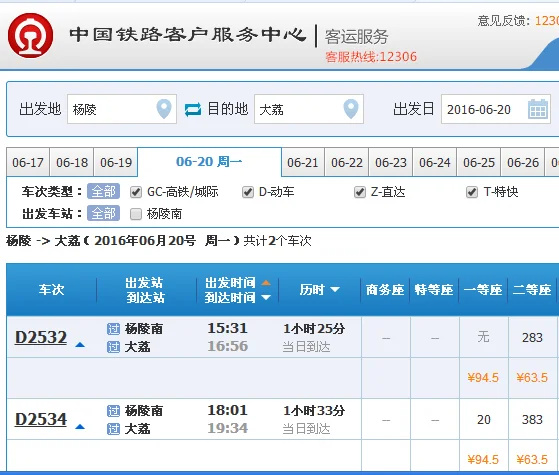Screen dimensions: 559x475
Task: Click D2532 second class seat count 283
Action: coord(532,337)
